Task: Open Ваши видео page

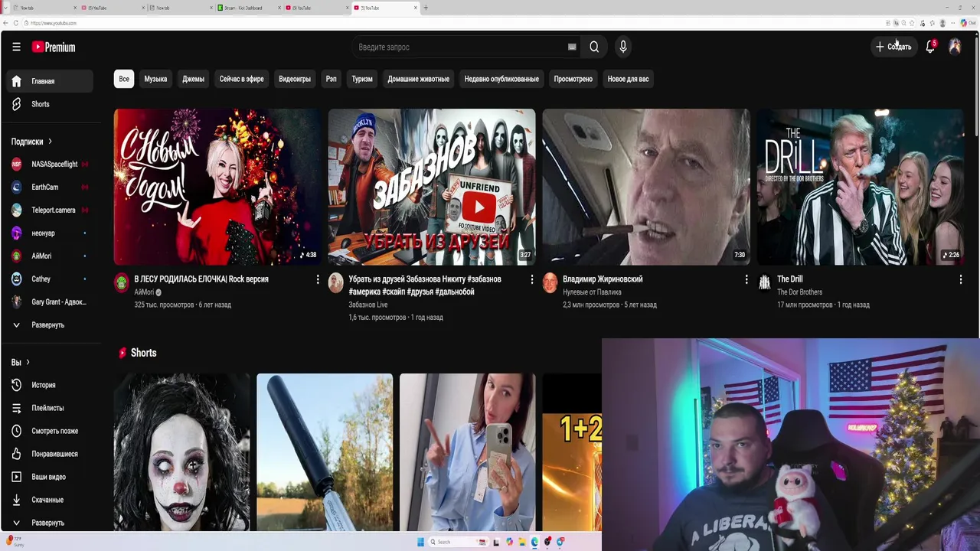Action: (x=50, y=477)
